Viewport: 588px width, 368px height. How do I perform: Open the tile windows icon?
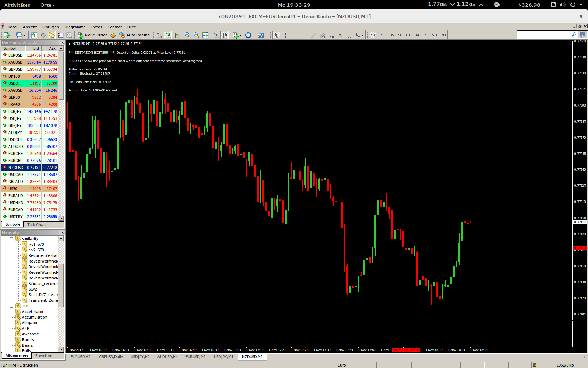(205, 35)
